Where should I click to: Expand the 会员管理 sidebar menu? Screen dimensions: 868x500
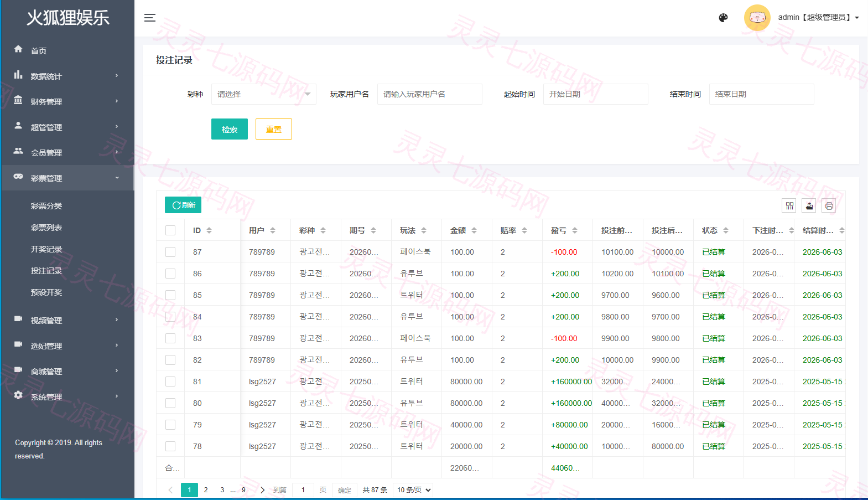pyautogui.click(x=67, y=152)
